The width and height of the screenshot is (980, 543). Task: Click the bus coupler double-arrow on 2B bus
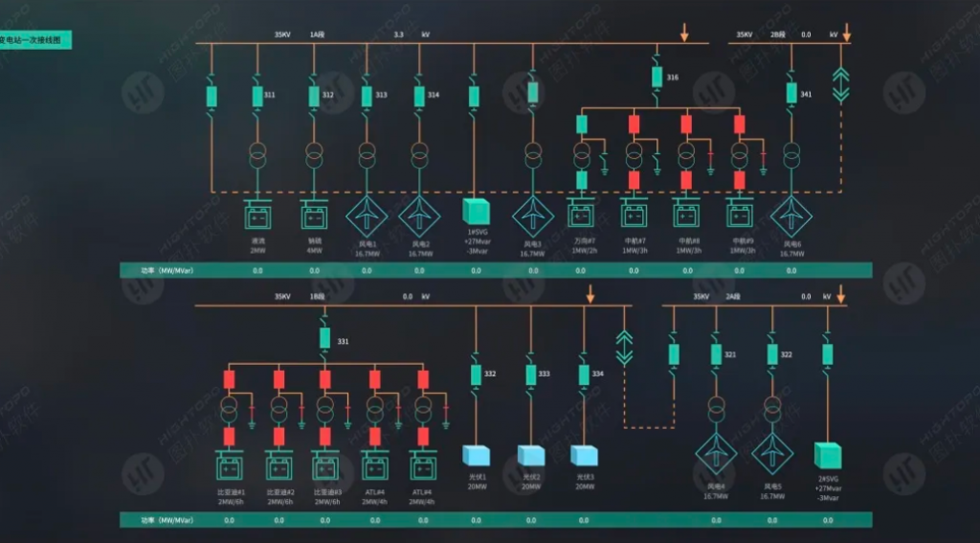coord(840,85)
